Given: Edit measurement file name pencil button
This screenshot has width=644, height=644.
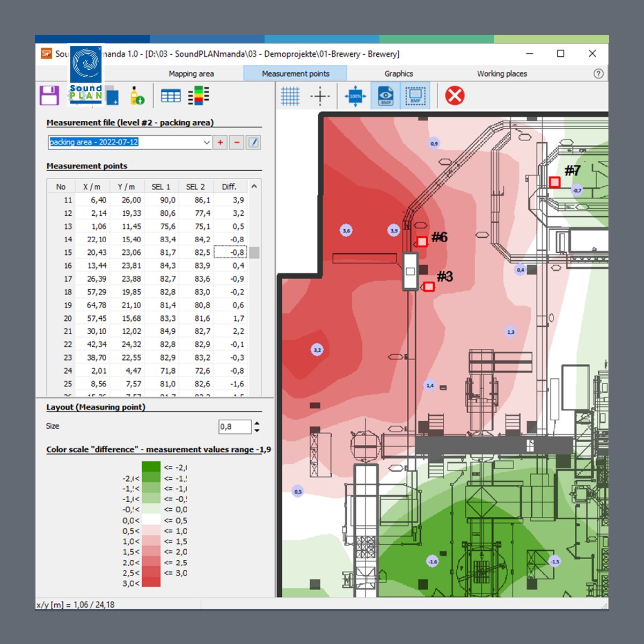Looking at the screenshot, I should click(253, 142).
